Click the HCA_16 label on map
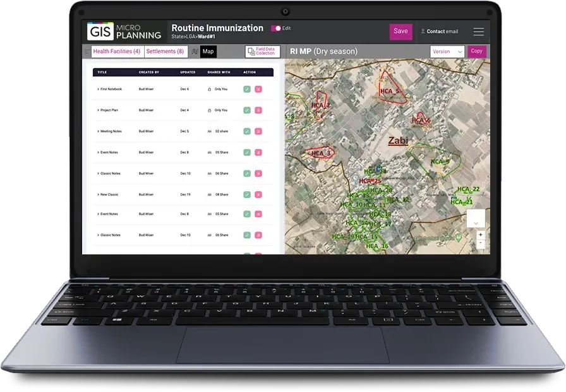This screenshot has height=392, width=566. click(377, 246)
